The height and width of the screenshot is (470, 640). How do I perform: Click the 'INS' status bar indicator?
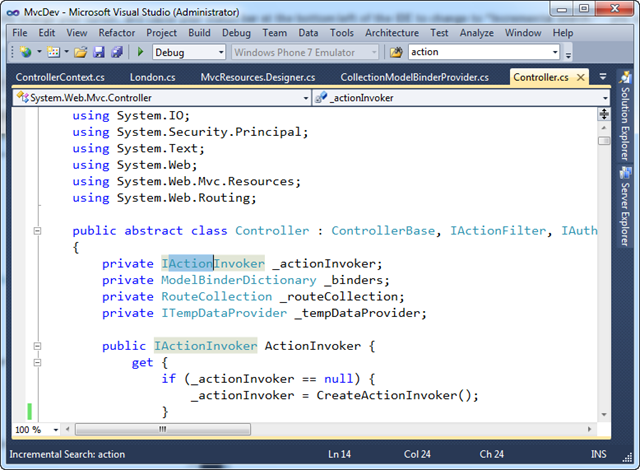click(598, 454)
